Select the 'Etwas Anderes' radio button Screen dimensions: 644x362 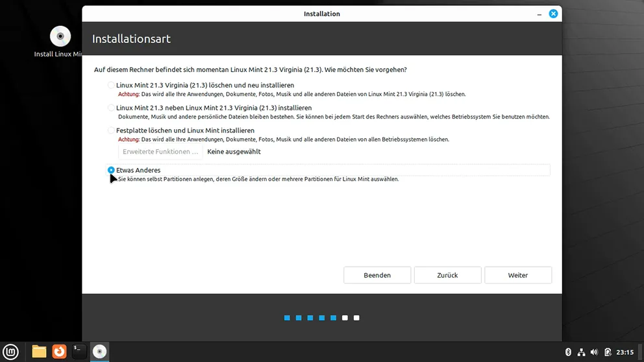pyautogui.click(x=111, y=170)
